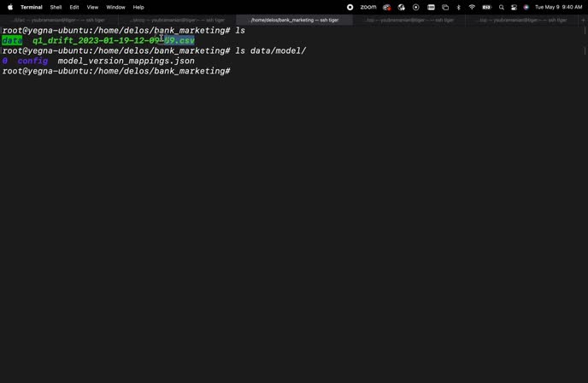Open the Edit menu
The height and width of the screenshot is (383, 588).
click(x=74, y=7)
